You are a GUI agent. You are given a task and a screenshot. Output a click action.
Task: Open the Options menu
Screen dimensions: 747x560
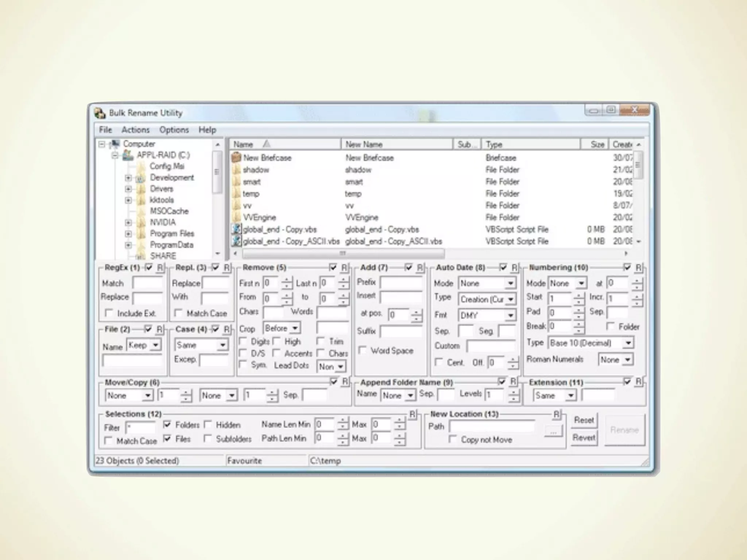[x=174, y=130]
